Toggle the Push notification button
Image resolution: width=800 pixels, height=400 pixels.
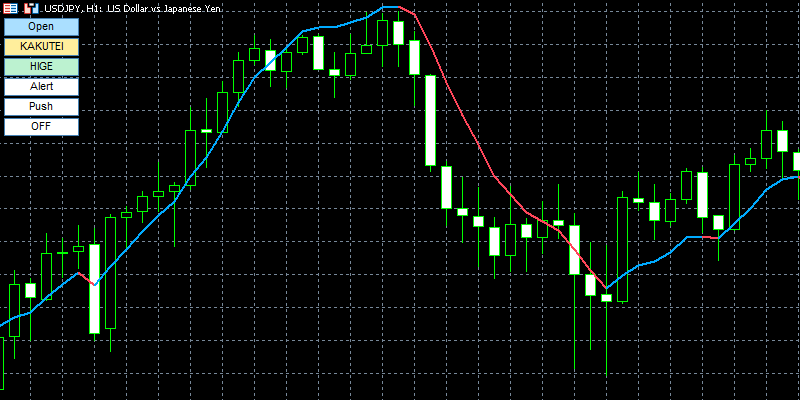41,107
